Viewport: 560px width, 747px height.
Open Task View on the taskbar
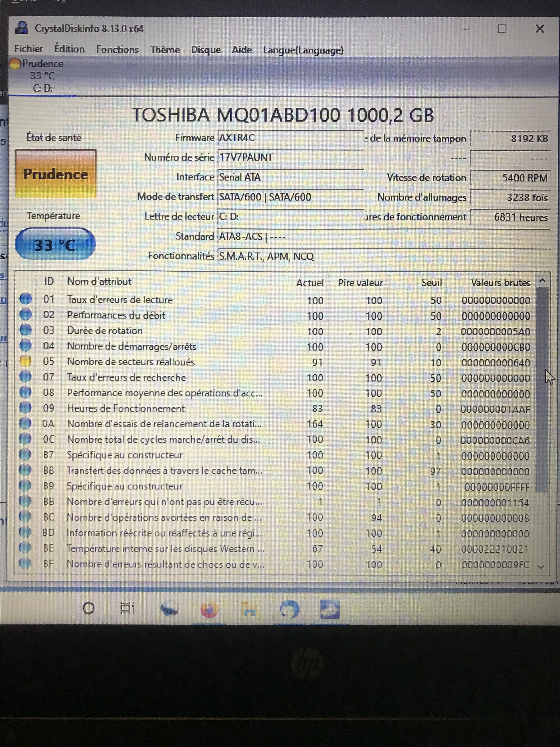pyautogui.click(x=128, y=608)
